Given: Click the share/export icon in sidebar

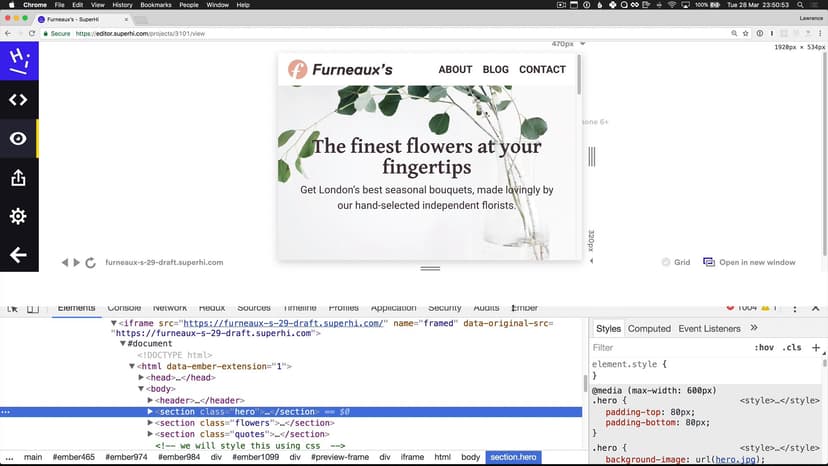Looking at the screenshot, I should (18, 178).
